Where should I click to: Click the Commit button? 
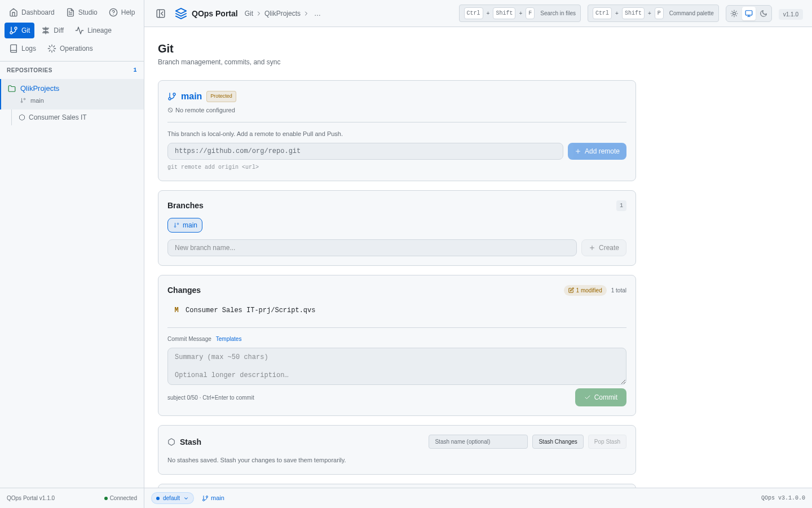click(601, 397)
